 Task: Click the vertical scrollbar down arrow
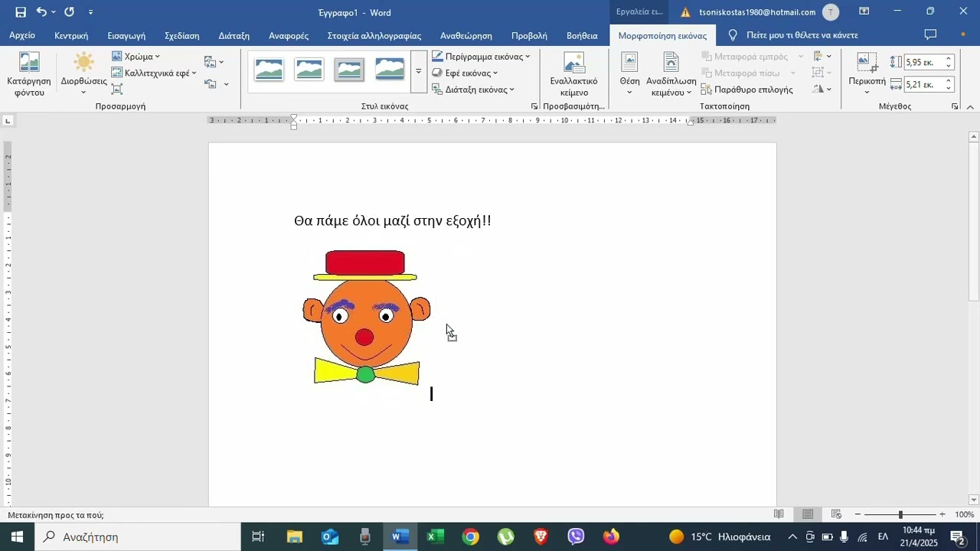(x=974, y=500)
